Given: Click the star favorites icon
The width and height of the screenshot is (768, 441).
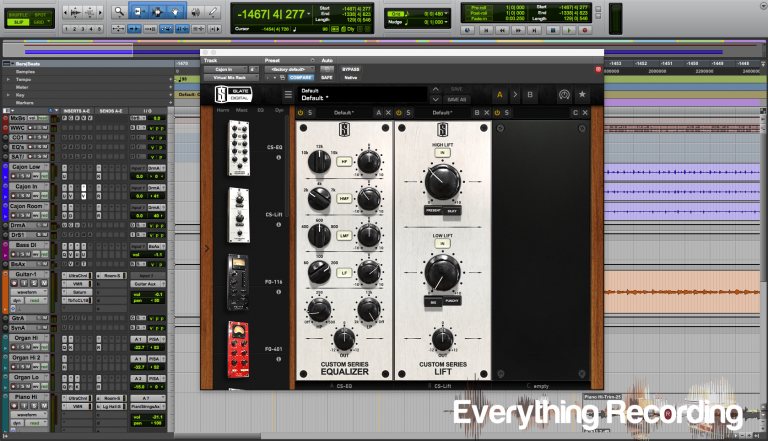Looking at the screenshot, I should 582,94.
